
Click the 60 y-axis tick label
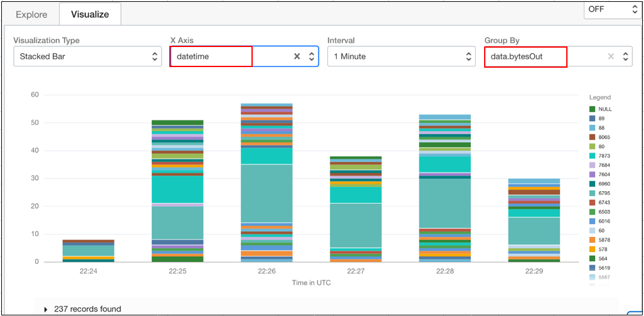click(x=34, y=95)
